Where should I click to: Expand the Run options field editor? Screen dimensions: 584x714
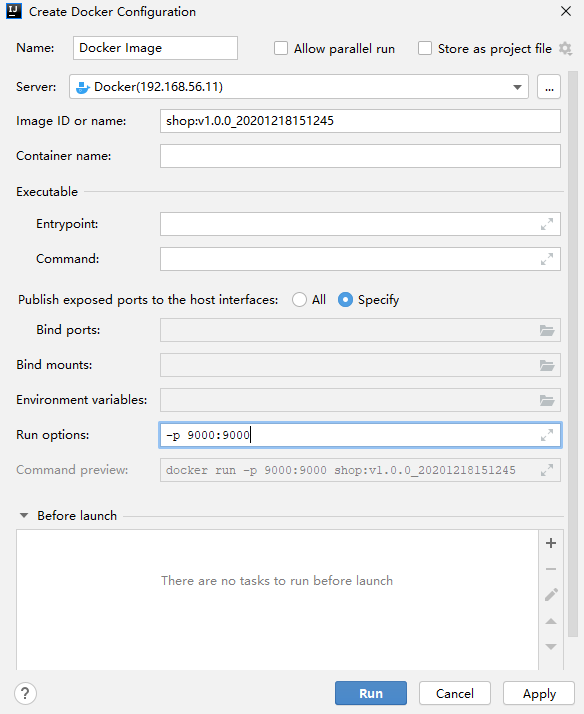coord(547,435)
